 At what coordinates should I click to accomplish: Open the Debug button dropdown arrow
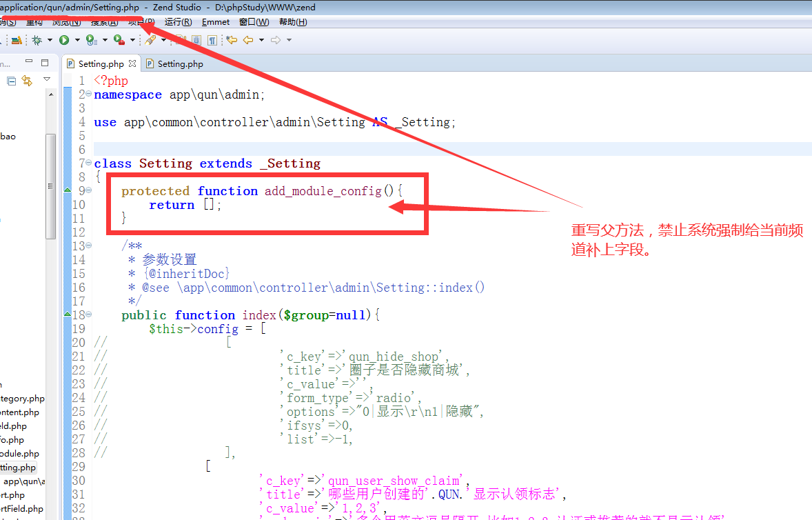click(x=50, y=40)
